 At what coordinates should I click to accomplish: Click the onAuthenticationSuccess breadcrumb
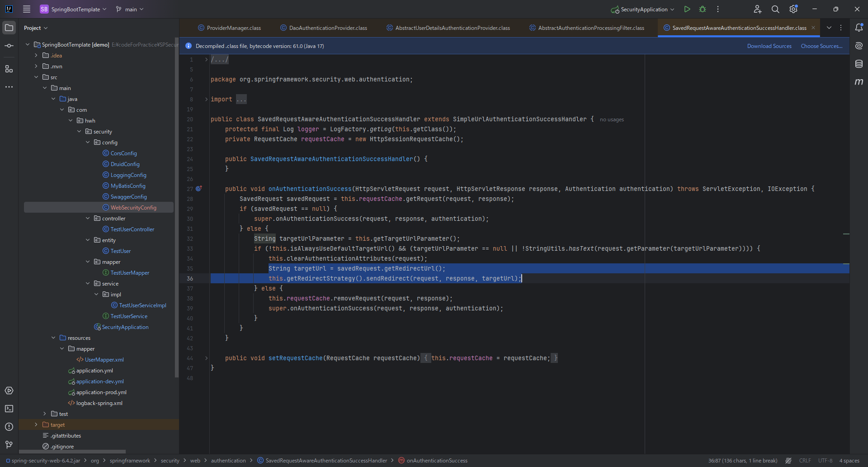433,461
